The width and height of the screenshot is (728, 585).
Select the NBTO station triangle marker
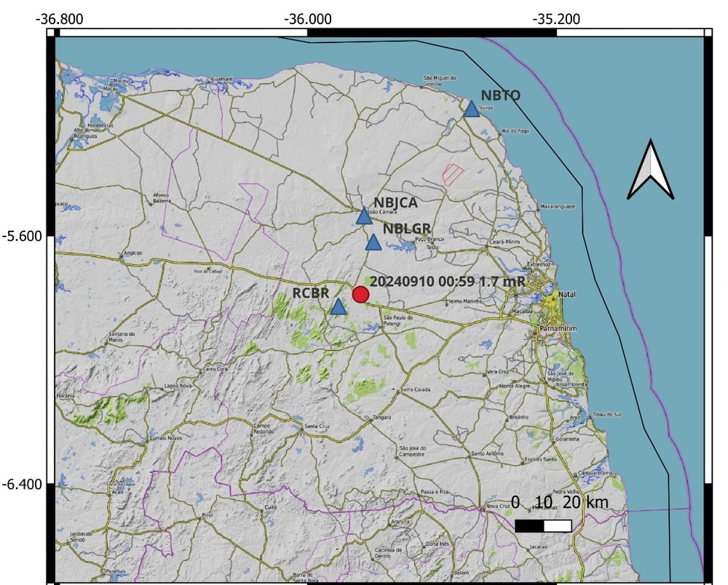point(471,109)
